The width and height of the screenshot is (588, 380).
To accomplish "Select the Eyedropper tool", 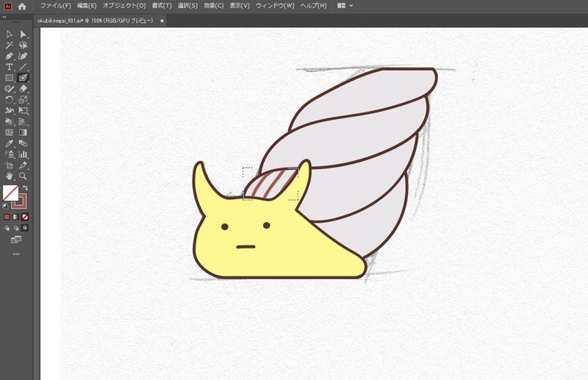I will (10, 143).
